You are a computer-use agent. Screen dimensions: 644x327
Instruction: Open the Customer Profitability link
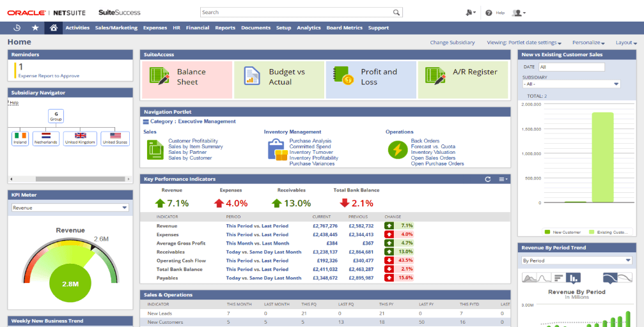pos(193,141)
